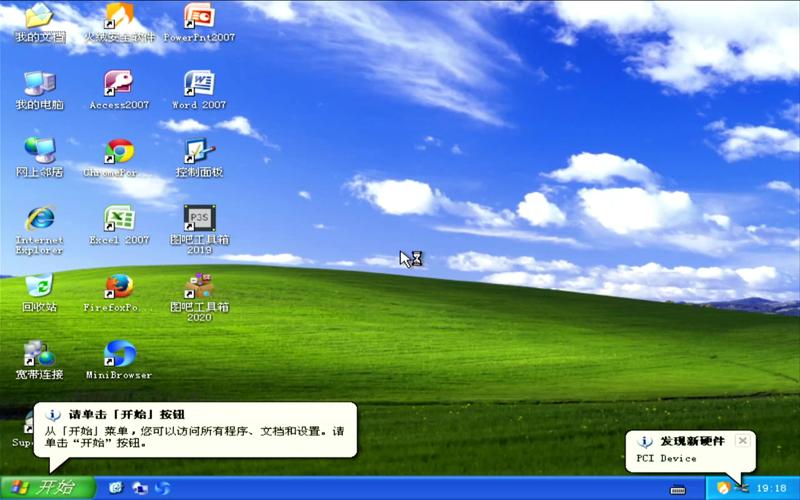Click the 发现新硬件 balloon title
The width and height of the screenshot is (800, 500).
(x=692, y=441)
